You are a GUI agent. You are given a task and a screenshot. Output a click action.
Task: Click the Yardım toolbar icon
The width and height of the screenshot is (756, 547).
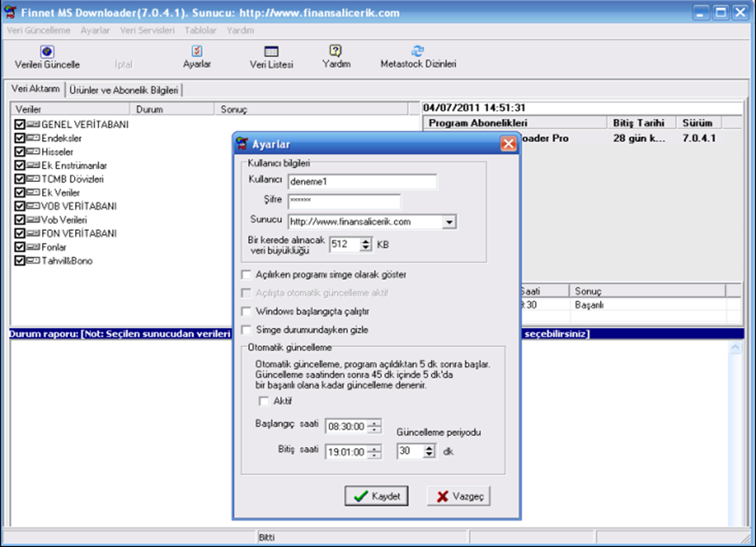(336, 52)
